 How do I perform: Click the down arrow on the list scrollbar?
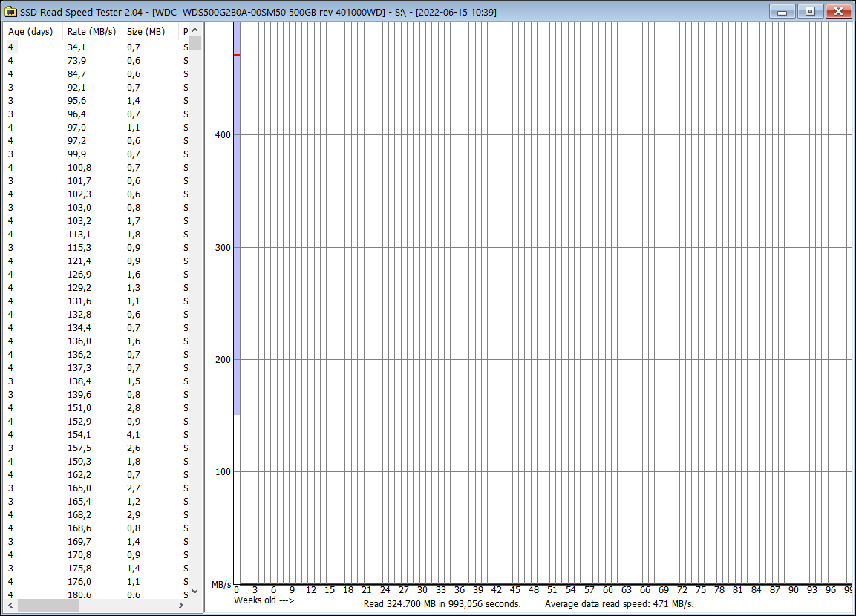tap(194, 591)
